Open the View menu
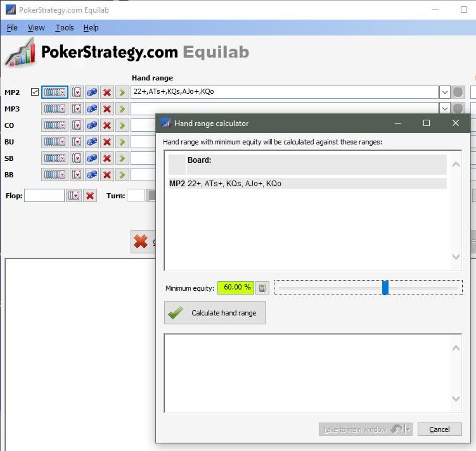The height and width of the screenshot is (451, 476). [x=36, y=28]
